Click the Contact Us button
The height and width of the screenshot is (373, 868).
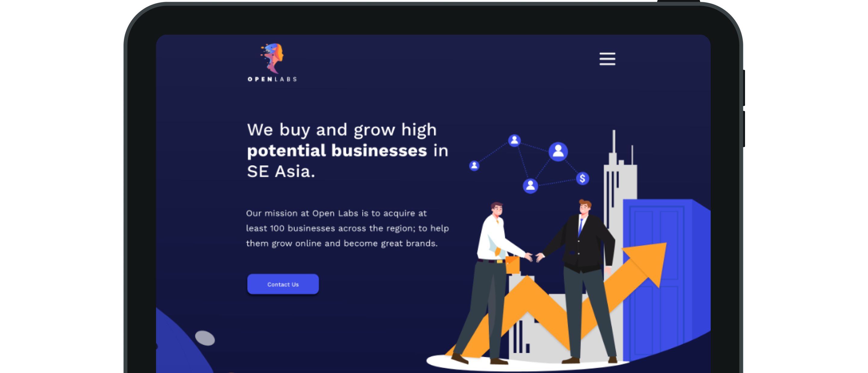tap(283, 284)
